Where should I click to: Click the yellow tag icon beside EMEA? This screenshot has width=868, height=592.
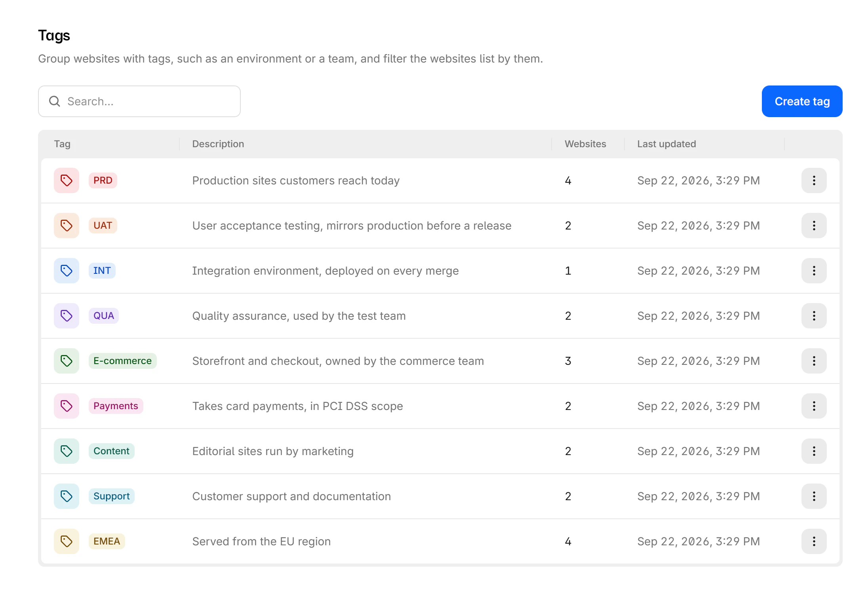coord(67,541)
